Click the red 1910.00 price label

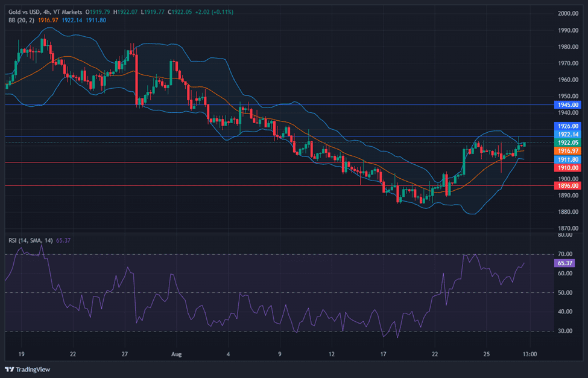click(567, 167)
